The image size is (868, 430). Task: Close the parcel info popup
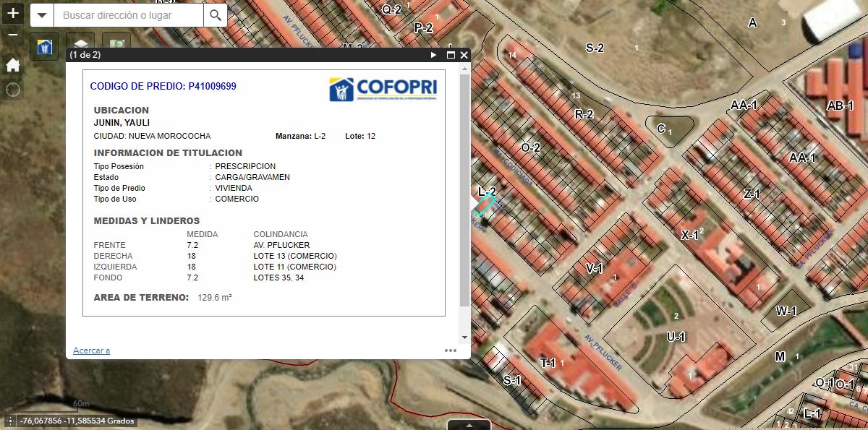464,55
